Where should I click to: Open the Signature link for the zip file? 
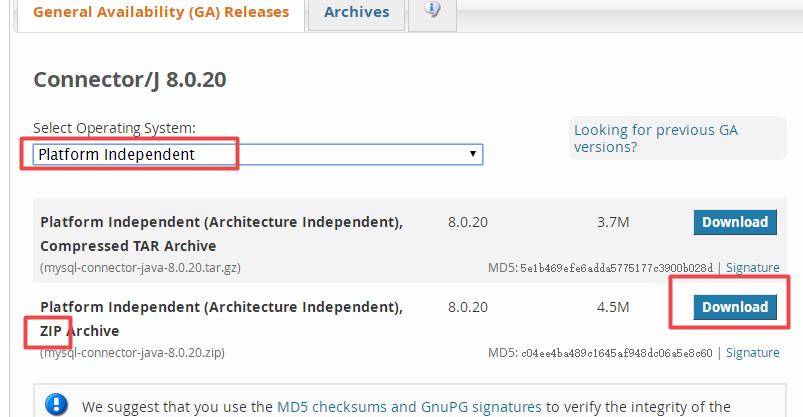coord(752,353)
